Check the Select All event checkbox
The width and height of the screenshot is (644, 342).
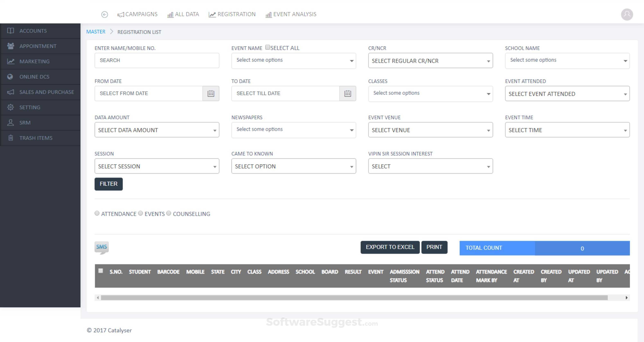pos(268,47)
